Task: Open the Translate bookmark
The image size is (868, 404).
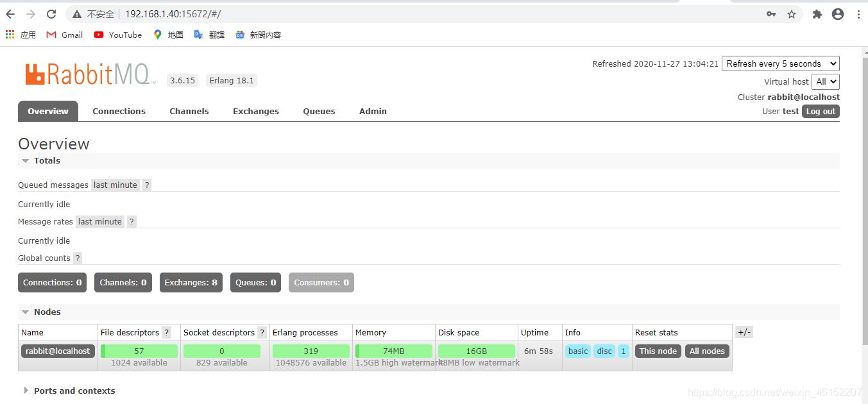Action: (x=209, y=35)
